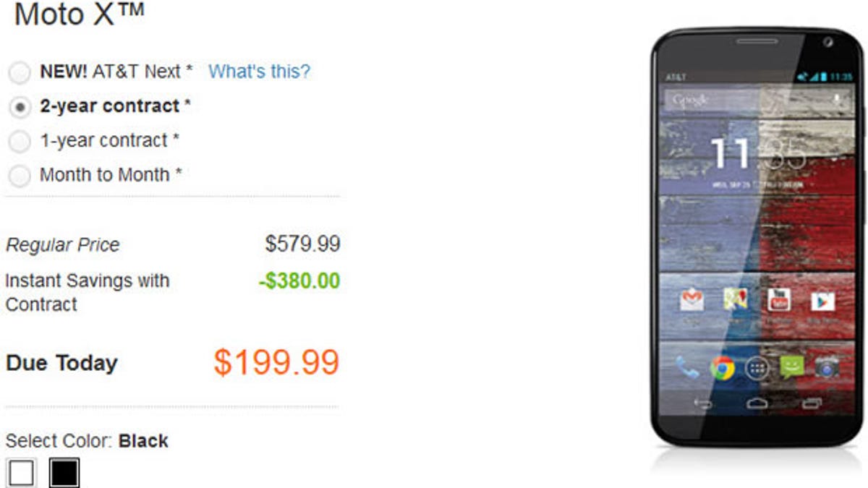The height and width of the screenshot is (488, 868).
Task: Select the black color swatch
Action: pos(64,474)
